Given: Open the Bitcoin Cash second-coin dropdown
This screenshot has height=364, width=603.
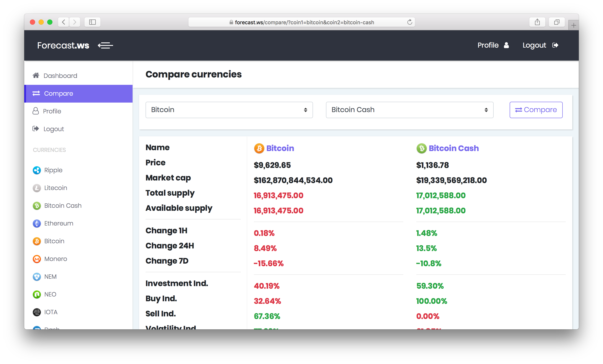Looking at the screenshot, I should 409,110.
